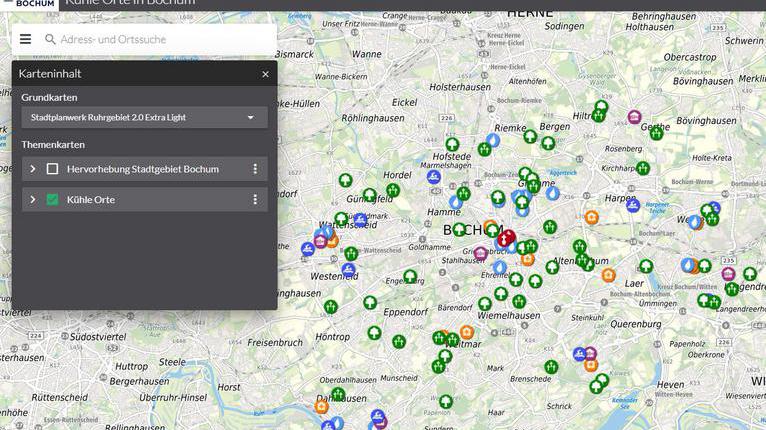This screenshot has height=430, width=766.
Task: Click the Kühle Orte layer label
Action: click(x=91, y=200)
